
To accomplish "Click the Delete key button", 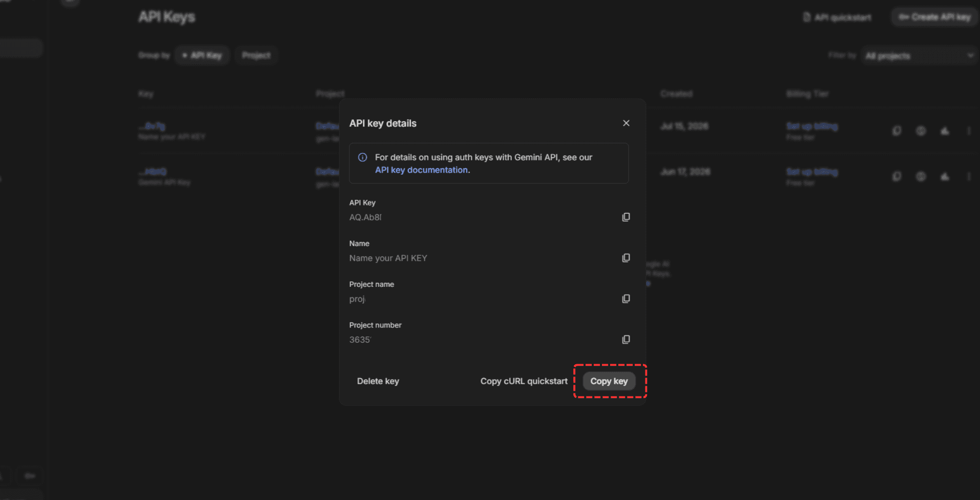I will click(378, 381).
